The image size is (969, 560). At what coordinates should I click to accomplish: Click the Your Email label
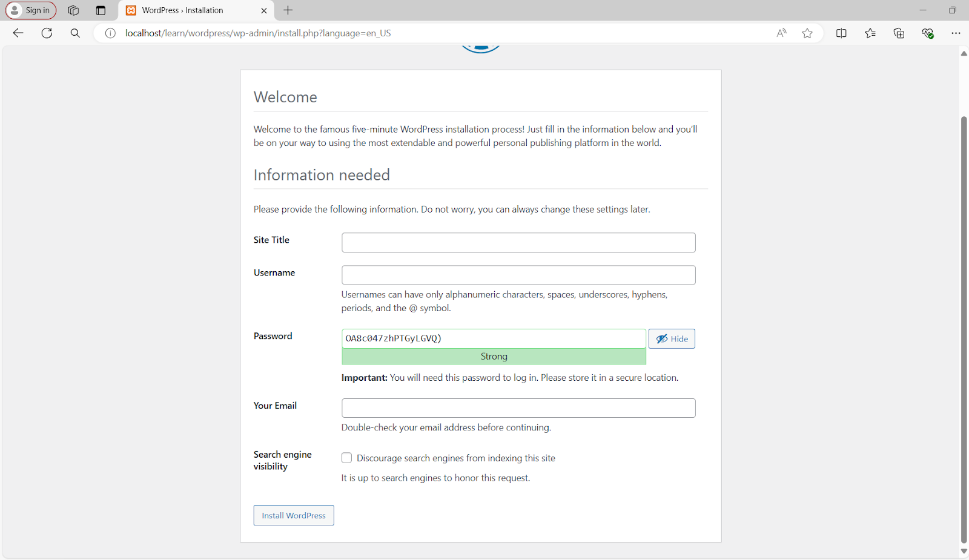275,406
